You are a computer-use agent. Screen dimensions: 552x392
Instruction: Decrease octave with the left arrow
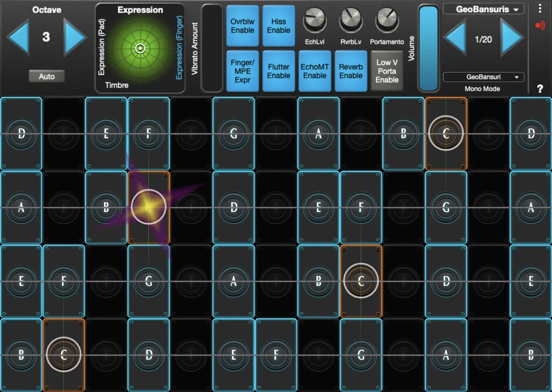tap(18, 37)
